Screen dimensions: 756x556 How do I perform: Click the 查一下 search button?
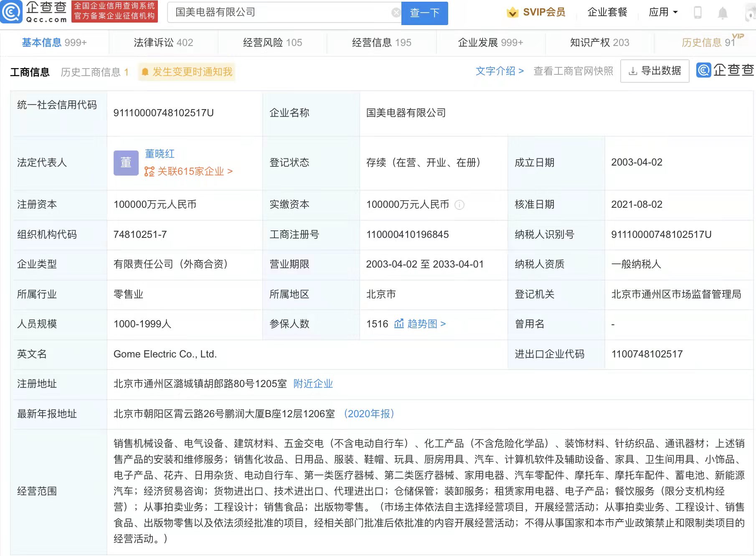click(x=424, y=13)
